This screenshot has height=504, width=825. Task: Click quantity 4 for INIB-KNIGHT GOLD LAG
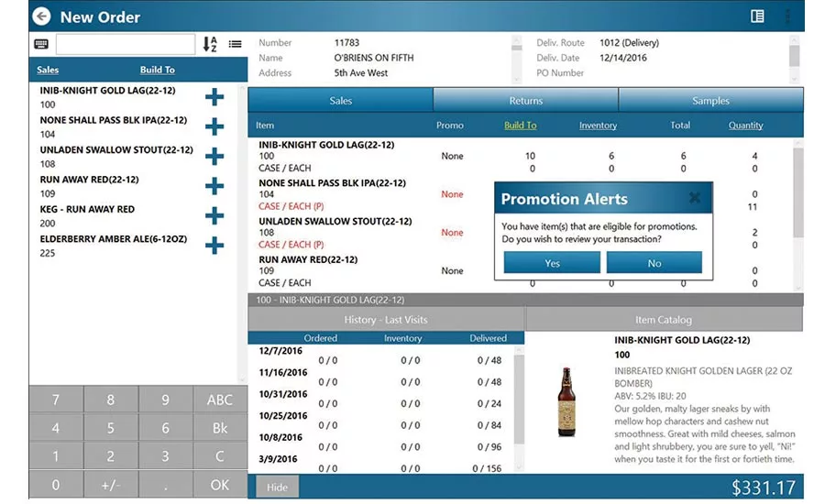pos(754,156)
